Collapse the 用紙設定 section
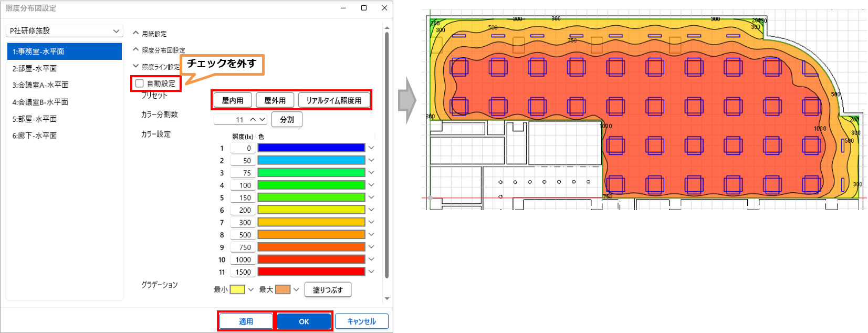The height and width of the screenshot is (333, 868). coord(136,33)
